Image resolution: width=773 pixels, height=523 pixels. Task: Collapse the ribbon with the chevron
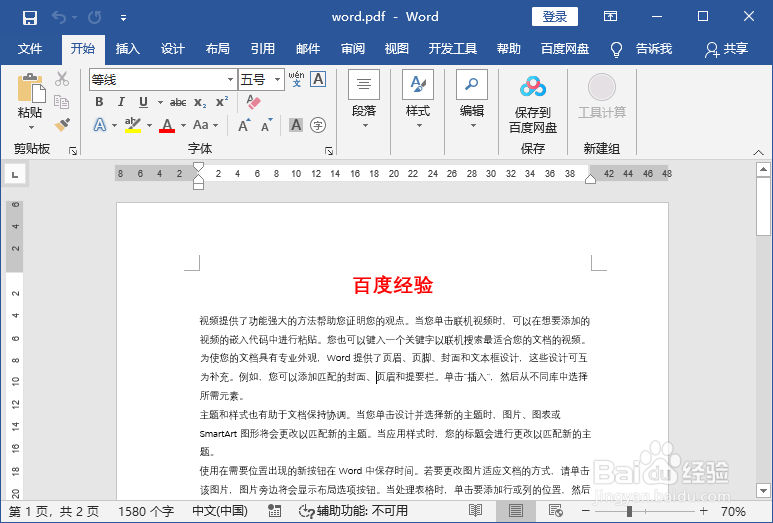tap(759, 152)
